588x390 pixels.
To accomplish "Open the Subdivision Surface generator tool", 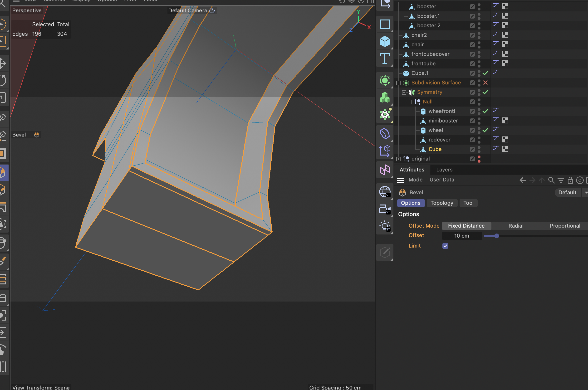I will coord(385,80).
